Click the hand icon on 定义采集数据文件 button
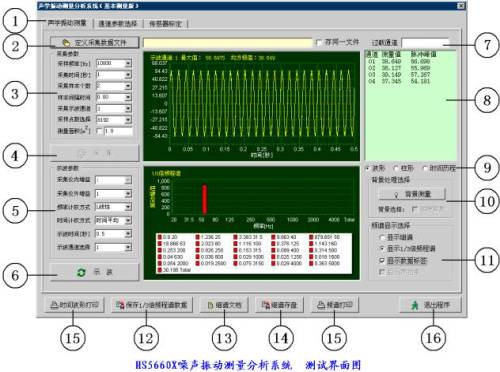This screenshot has width=500, height=372. point(67,42)
